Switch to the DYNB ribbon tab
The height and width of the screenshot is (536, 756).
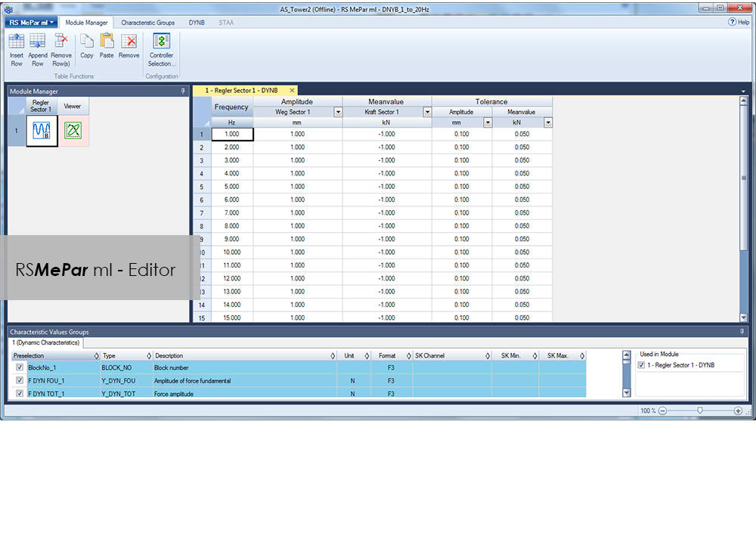click(197, 23)
